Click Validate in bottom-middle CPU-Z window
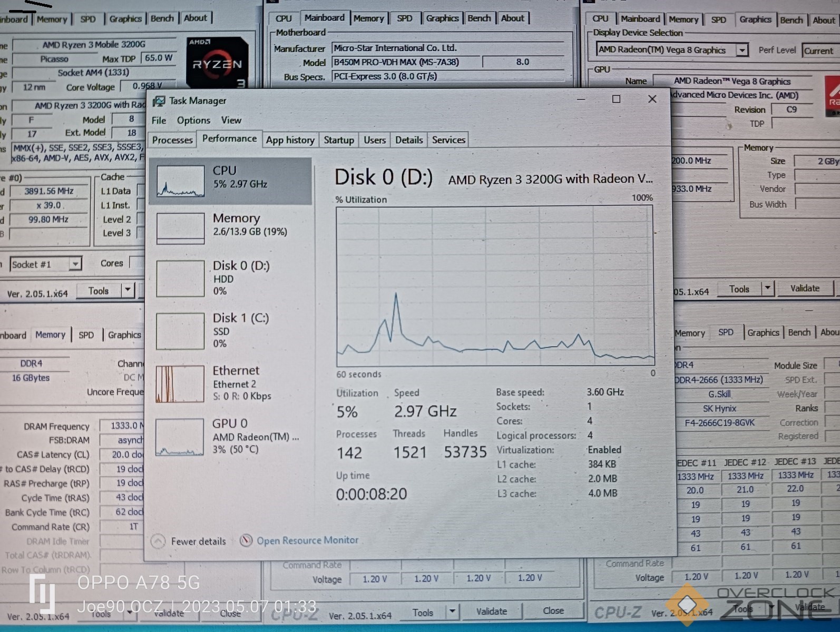This screenshot has height=632, width=840. (x=492, y=611)
